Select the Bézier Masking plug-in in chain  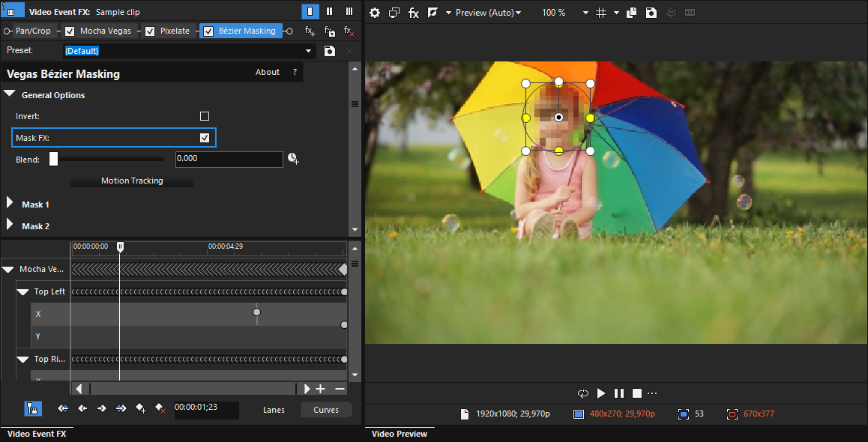pyautogui.click(x=247, y=31)
